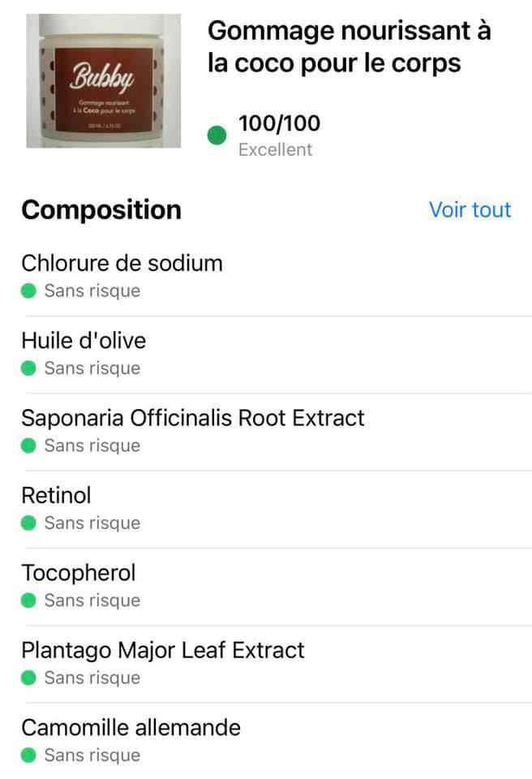This screenshot has width=532, height=779.
Task: Click the 'Voir tout' link
Action: 470,209
